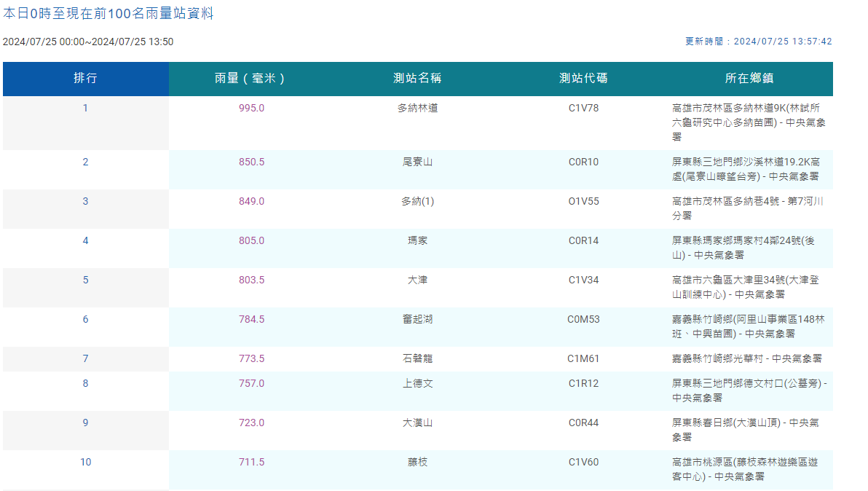This screenshot has width=868, height=491.
Task: Click rainfall value 850.5
Action: (x=252, y=162)
